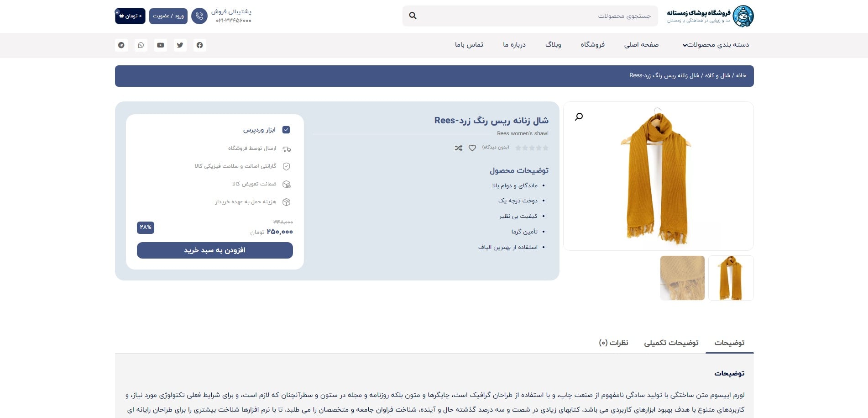Click the shipping icon next to ارسال توسط فروشگاه
The image size is (868, 418).
pyautogui.click(x=287, y=148)
